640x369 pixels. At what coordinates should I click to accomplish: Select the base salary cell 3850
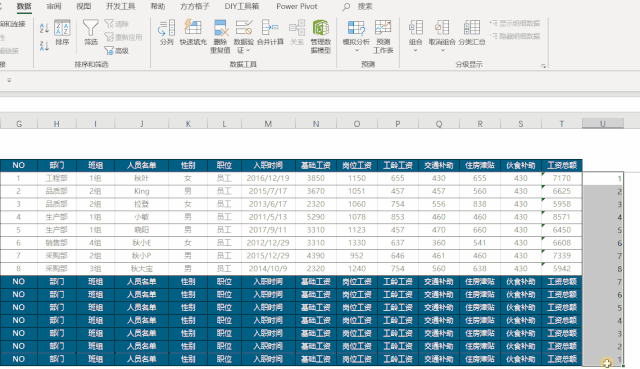[316, 178]
